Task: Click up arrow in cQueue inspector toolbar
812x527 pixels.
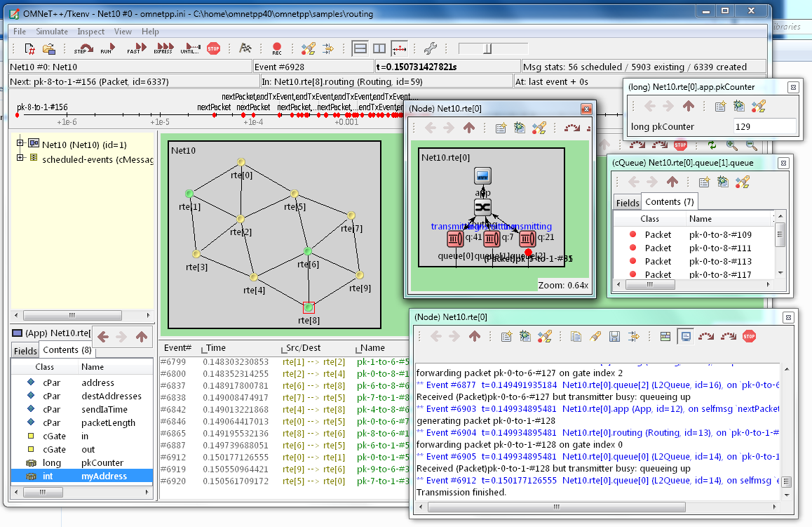Action: tap(672, 182)
